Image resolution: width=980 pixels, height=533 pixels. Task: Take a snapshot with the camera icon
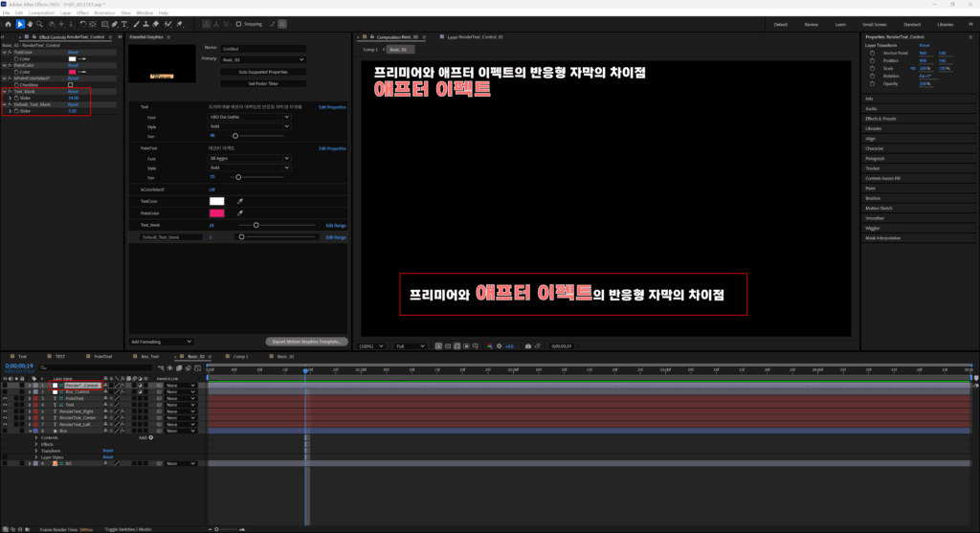click(527, 345)
